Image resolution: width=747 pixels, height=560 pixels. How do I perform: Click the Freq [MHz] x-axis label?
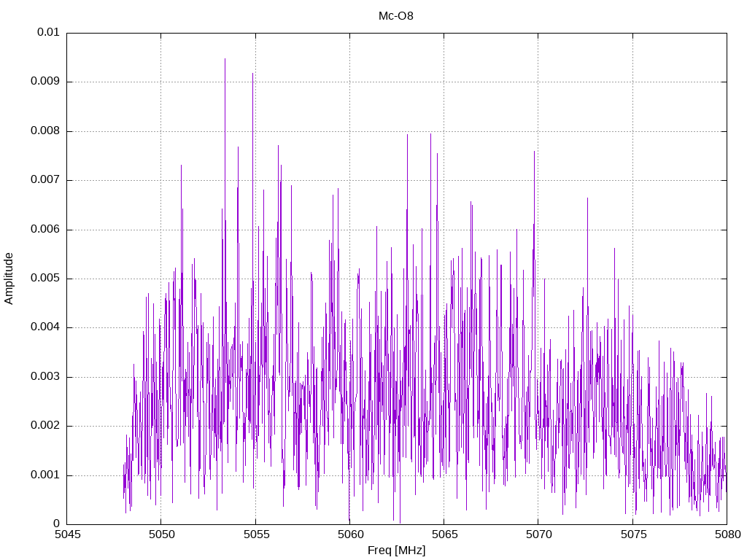click(396, 551)
